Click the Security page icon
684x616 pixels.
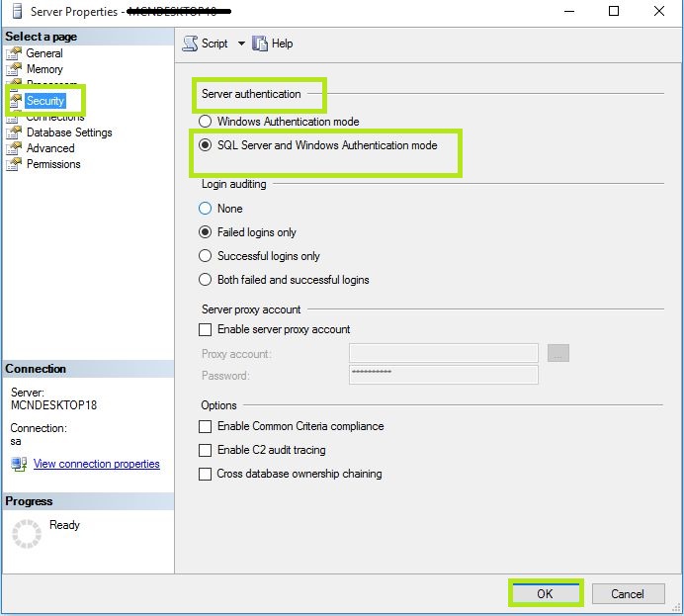pos(15,101)
